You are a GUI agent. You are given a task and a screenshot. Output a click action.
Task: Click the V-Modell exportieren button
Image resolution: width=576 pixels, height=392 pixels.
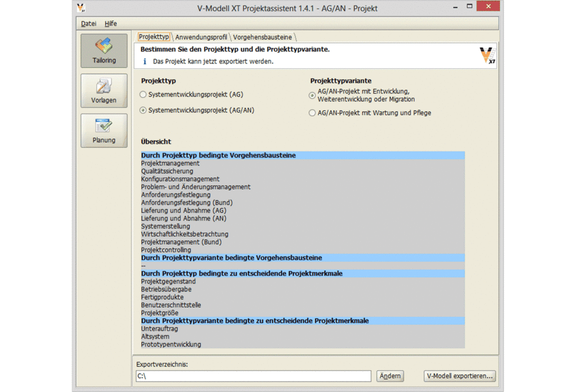click(x=460, y=376)
